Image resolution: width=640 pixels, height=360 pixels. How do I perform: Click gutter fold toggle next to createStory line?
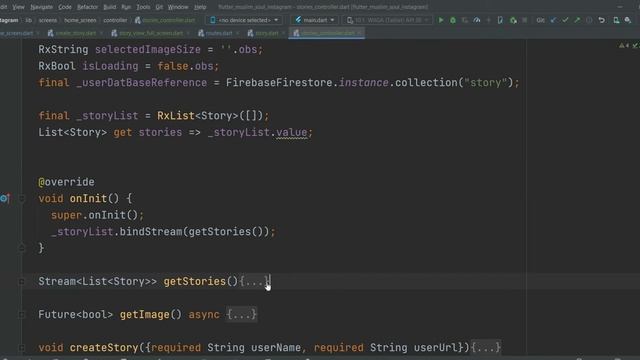(22, 347)
